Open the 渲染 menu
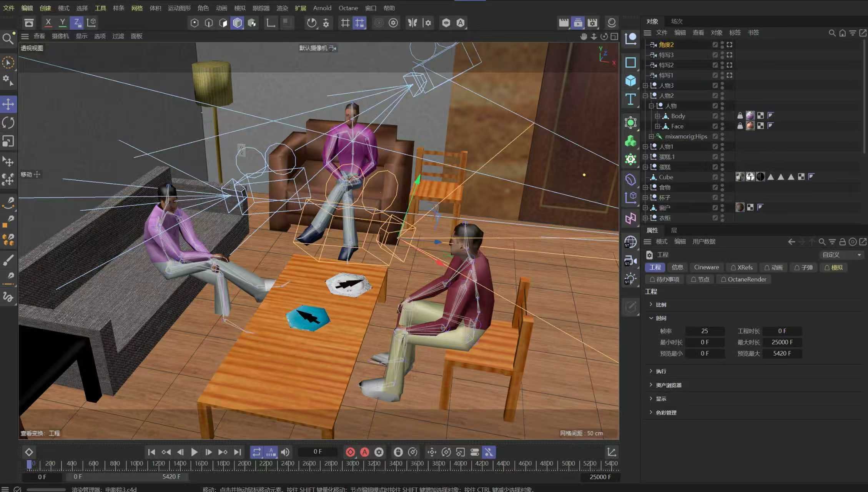Viewport: 868px width, 492px height. coord(282,8)
